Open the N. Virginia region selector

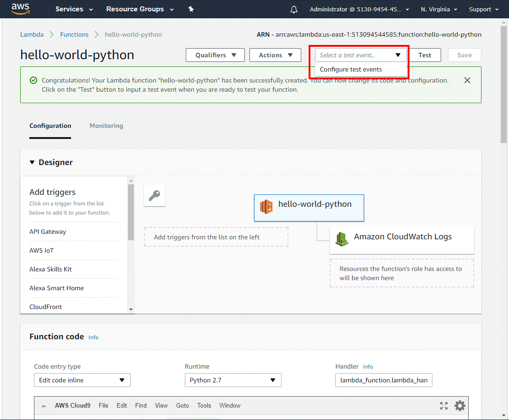(x=439, y=10)
